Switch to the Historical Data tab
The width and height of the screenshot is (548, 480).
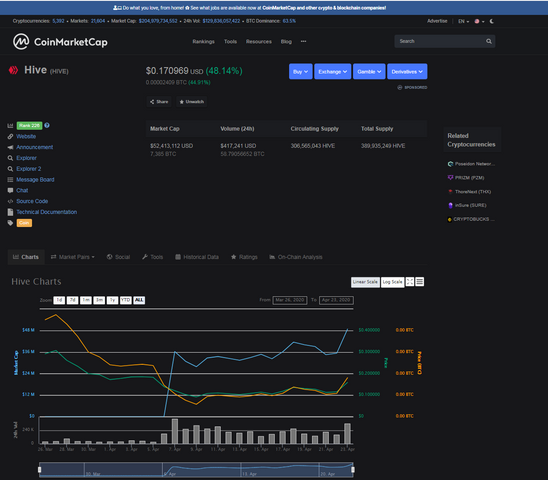[197, 257]
